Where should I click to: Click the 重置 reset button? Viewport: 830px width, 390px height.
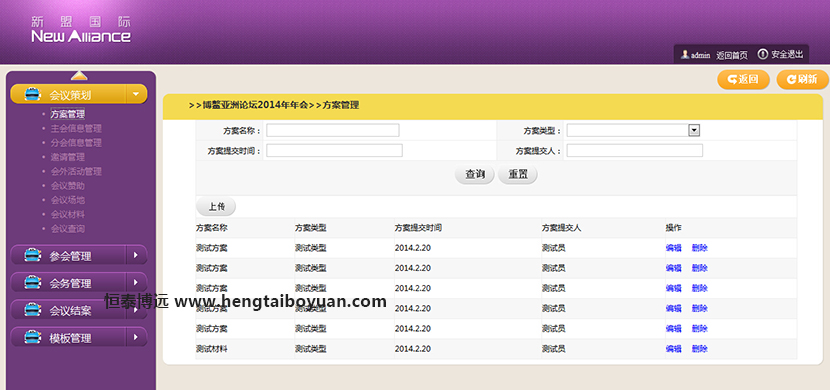(x=518, y=175)
